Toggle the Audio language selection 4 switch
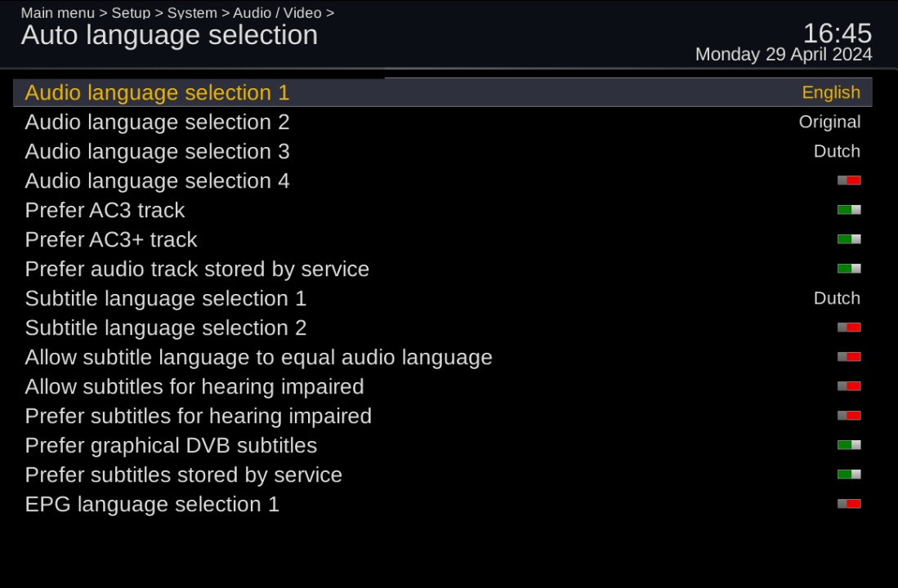 pos(848,180)
